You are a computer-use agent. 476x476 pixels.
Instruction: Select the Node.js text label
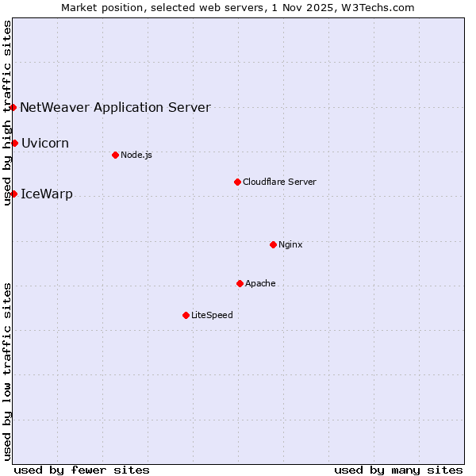click(x=136, y=155)
